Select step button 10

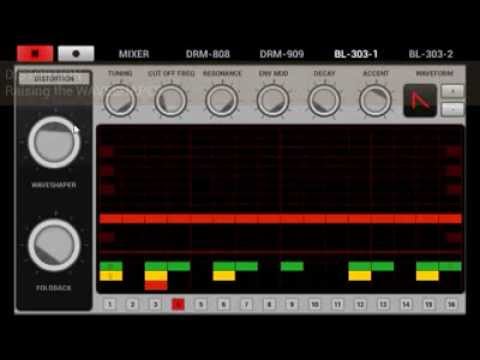coord(315,304)
